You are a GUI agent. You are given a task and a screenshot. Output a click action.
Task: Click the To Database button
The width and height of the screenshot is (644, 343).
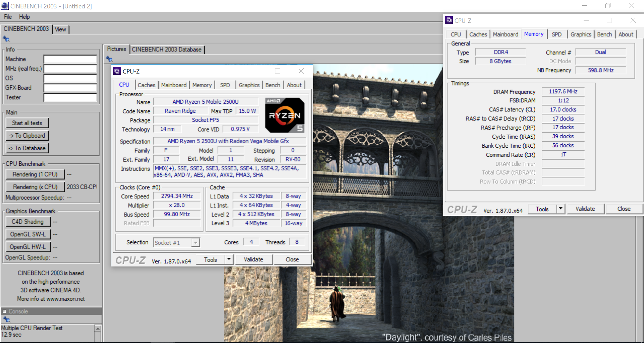pyautogui.click(x=27, y=148)
